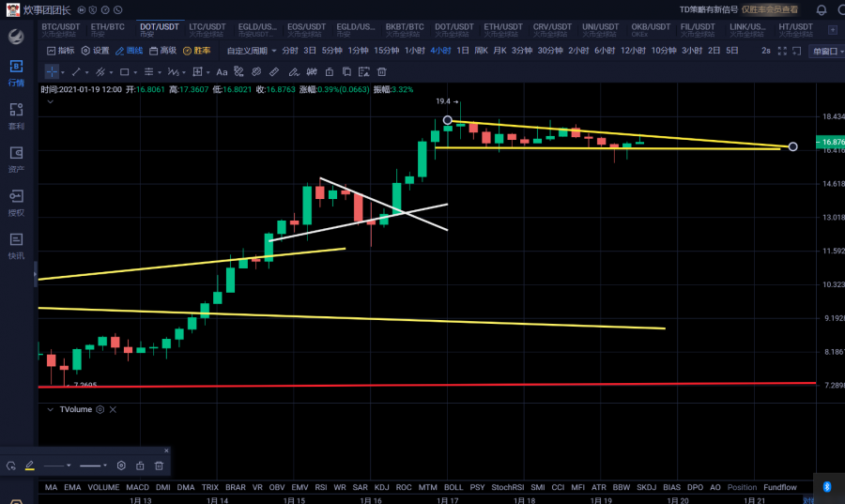
Task: Switch to the ETH/BTC tab
Action: pos(107,30)
